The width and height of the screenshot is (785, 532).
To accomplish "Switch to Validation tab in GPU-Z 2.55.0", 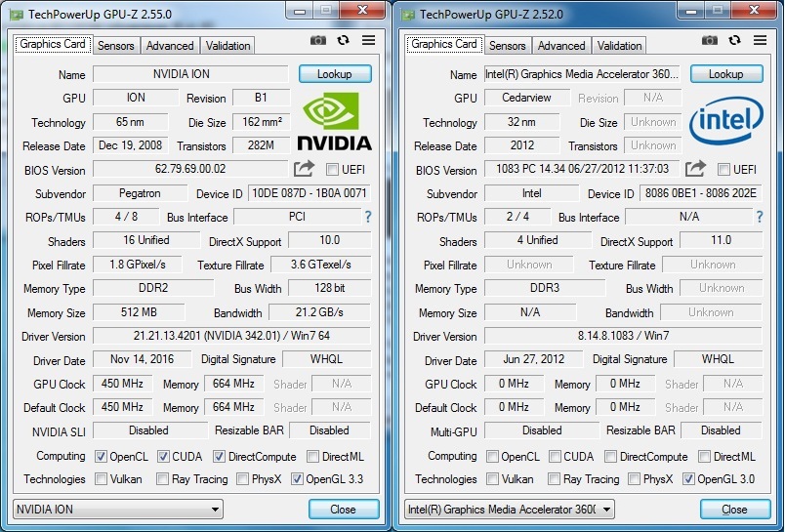I will (x=227, y=46).
